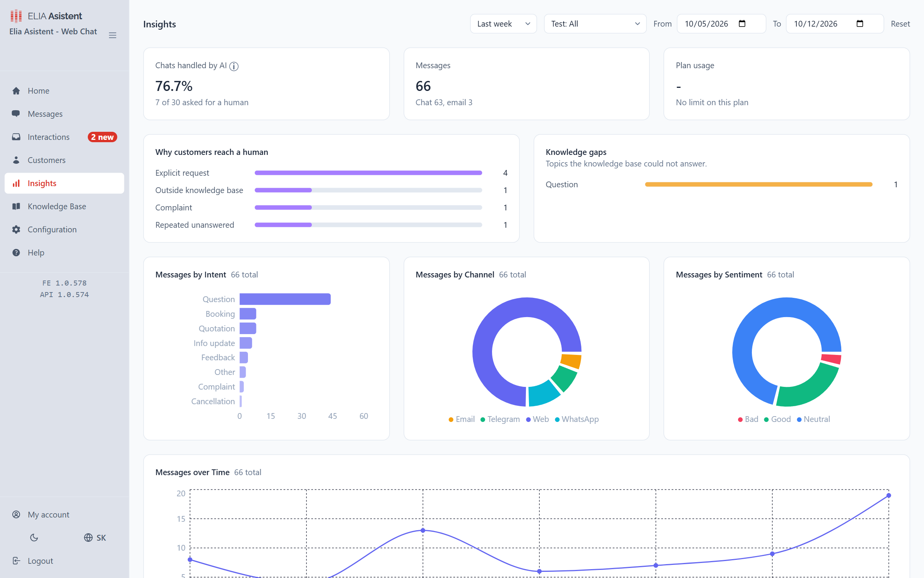Click the Reset filter button
This screenshot has width=924, height=578.
coord(900,24)
